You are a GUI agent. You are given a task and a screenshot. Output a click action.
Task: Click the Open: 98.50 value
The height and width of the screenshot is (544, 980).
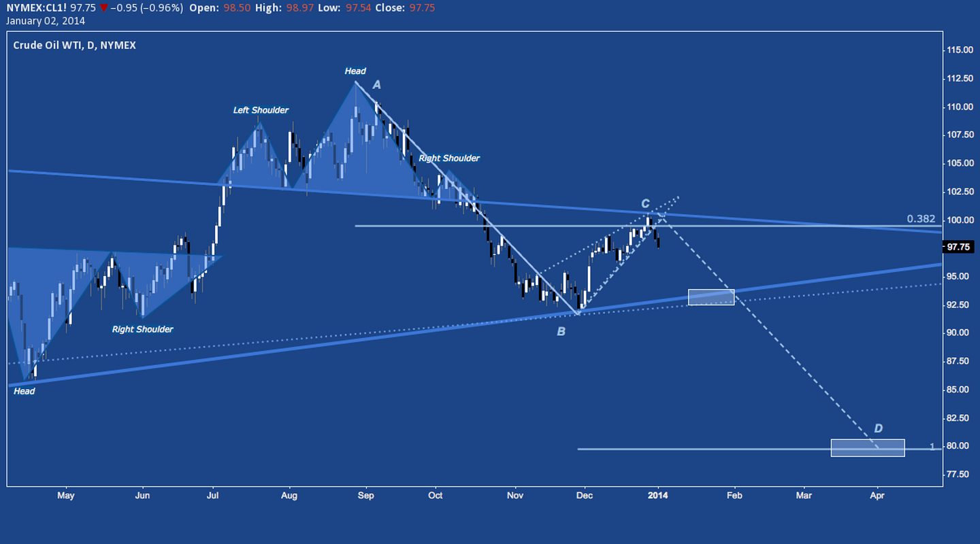coord(238,8)
